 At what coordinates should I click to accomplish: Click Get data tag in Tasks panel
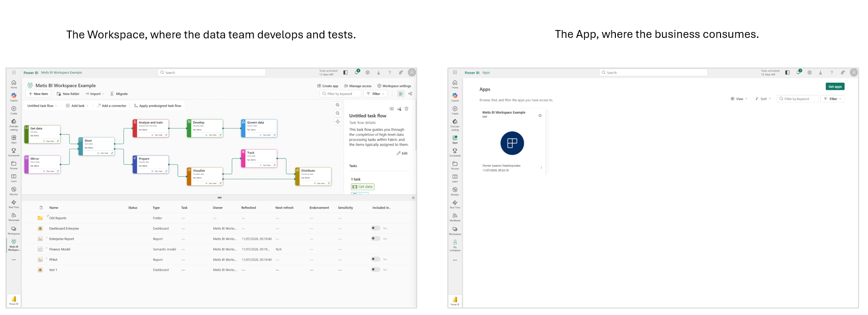pos(363,187)
